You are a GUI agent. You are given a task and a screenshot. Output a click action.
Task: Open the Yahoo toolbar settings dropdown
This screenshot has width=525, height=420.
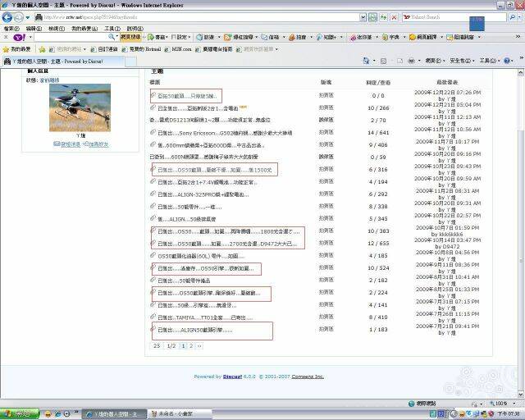pyautogui.click(x=180, y=37)
